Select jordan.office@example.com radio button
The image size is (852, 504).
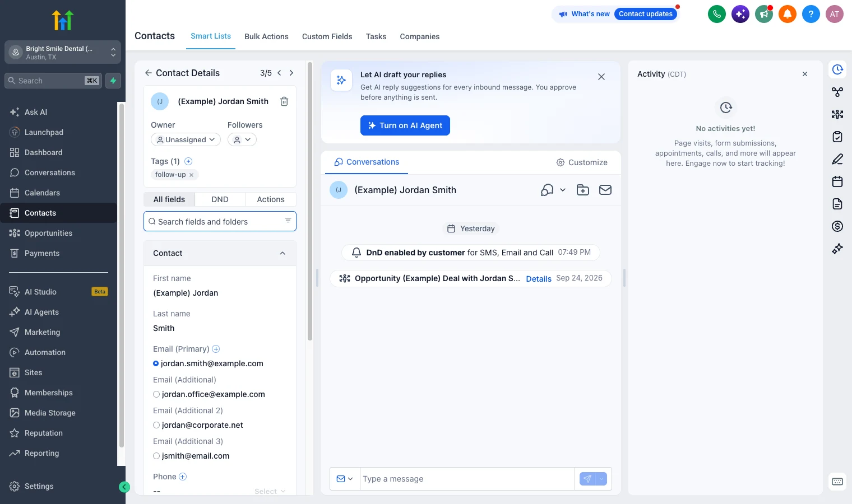[156, 394]
